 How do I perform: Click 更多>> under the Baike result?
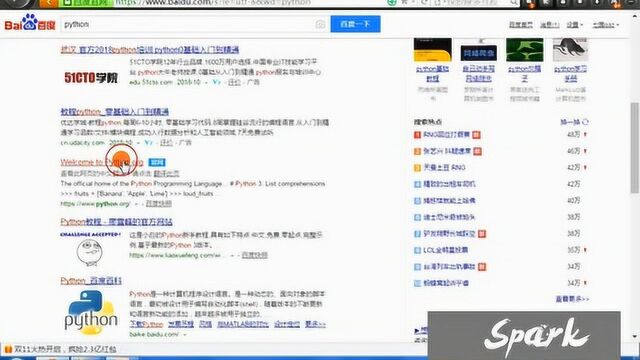tap(315, 324)
